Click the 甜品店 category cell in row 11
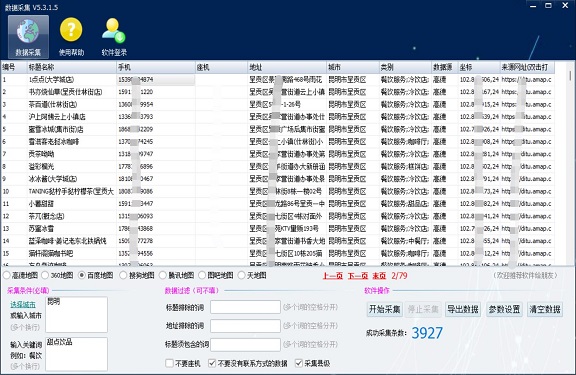 [x=405, y=203]
